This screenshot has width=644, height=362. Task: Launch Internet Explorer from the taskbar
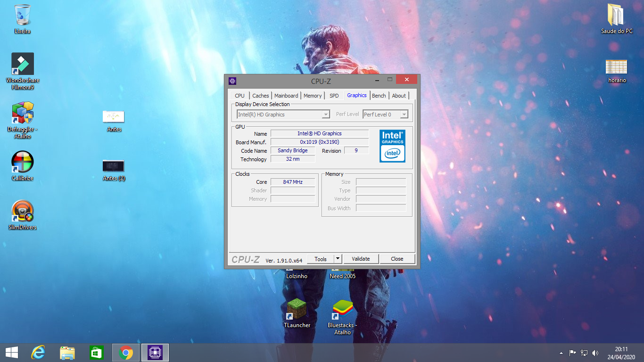tap(38, 353)
